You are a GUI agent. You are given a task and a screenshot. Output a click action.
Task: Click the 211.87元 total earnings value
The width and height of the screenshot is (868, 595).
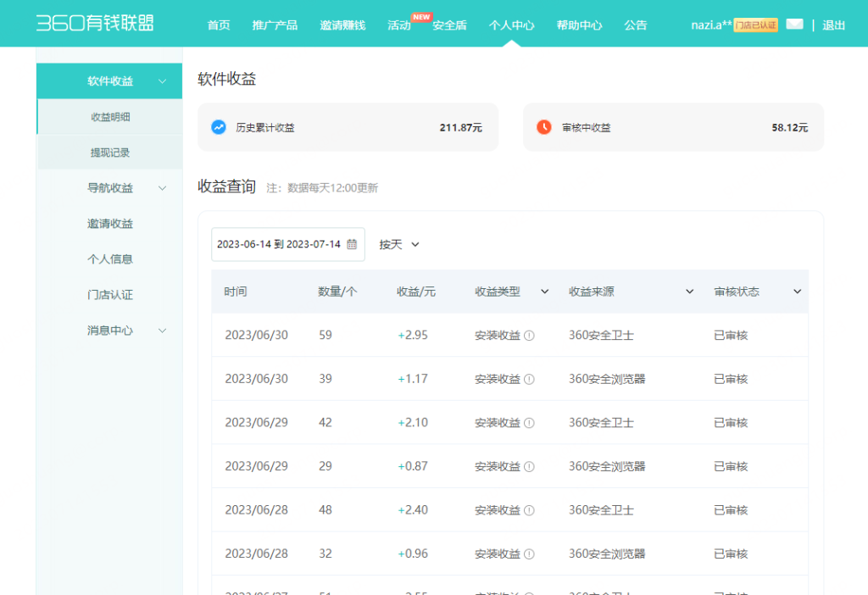[x=460, y=128]
